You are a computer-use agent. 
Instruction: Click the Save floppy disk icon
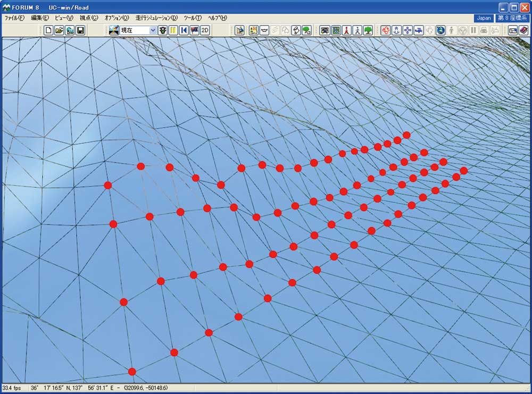(80, 30)
